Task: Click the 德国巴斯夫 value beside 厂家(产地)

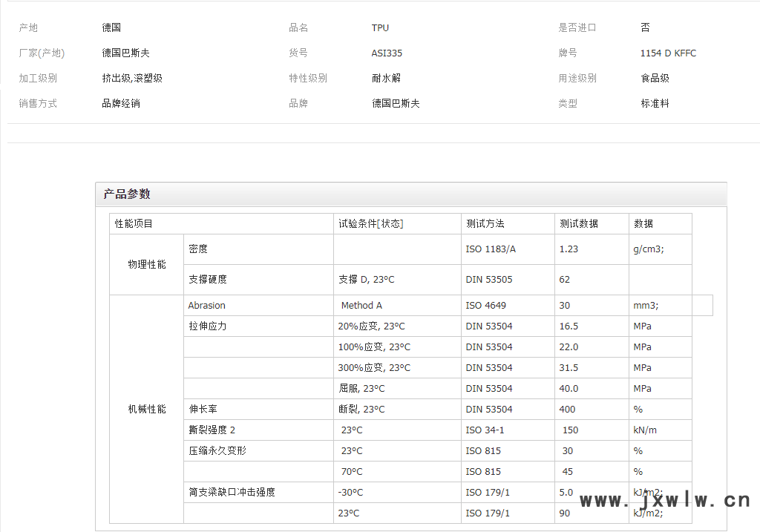Action: pos(126,53)
